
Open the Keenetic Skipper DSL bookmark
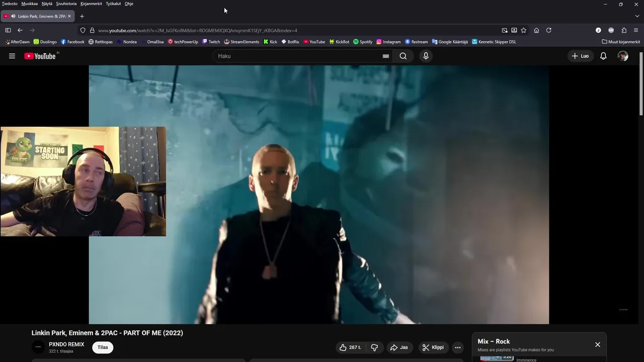[494, 42]
